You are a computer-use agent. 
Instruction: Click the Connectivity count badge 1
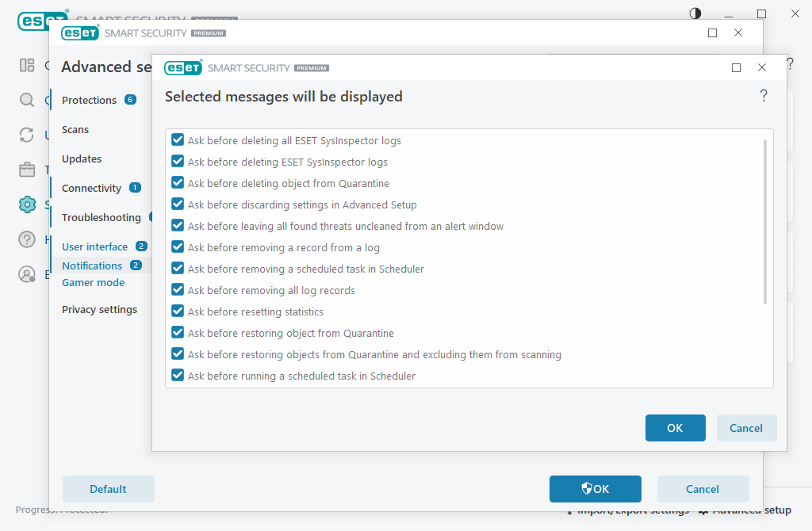pyautogui.click(x=135, y=187)
